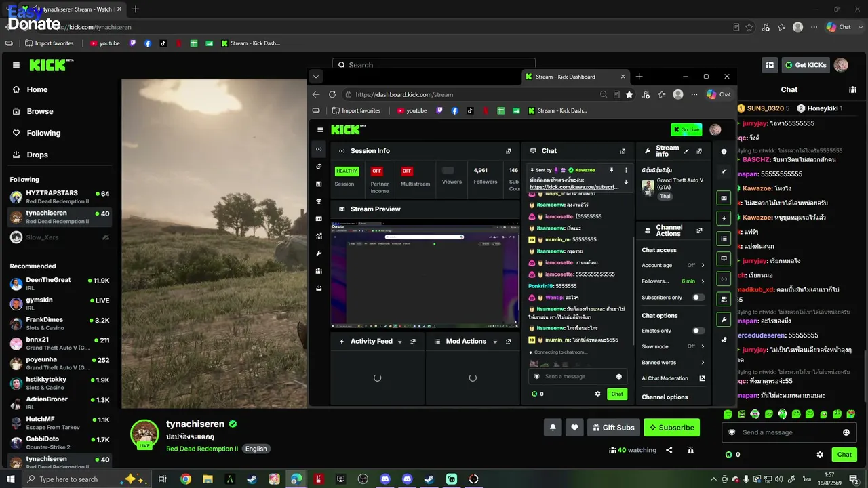
Task: Toggle the Partner Income OFF indicator
Action: pos(377,171)
